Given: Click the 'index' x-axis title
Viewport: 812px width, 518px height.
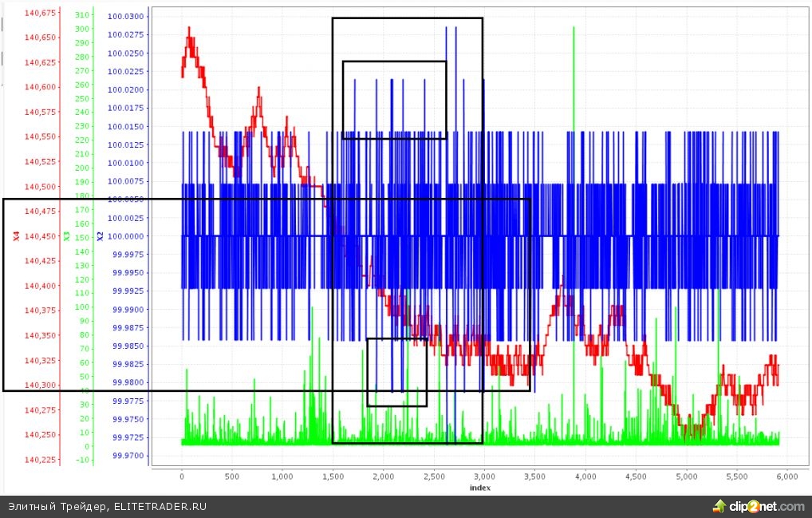Looking at the screenshot, I should coord(479,488).
